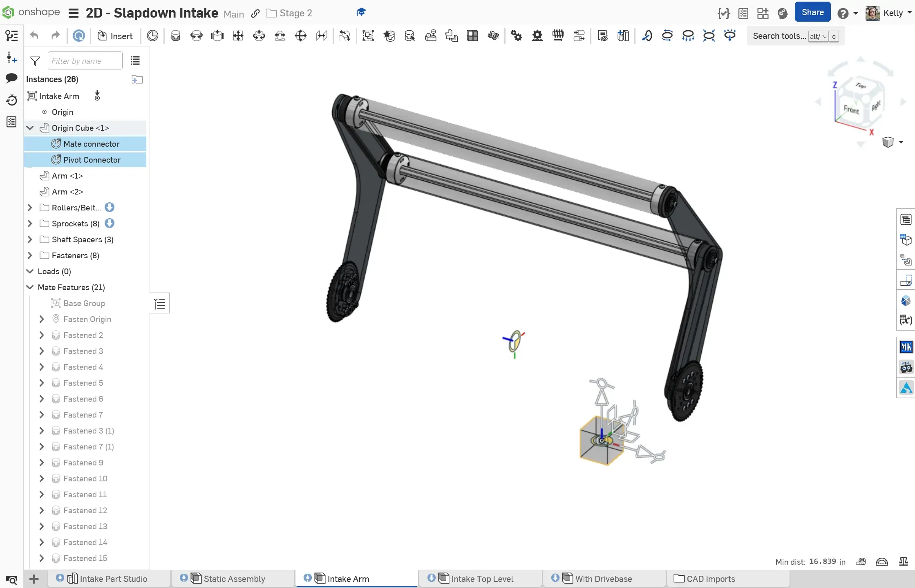Click the Insert button

(x=115, y=36)
